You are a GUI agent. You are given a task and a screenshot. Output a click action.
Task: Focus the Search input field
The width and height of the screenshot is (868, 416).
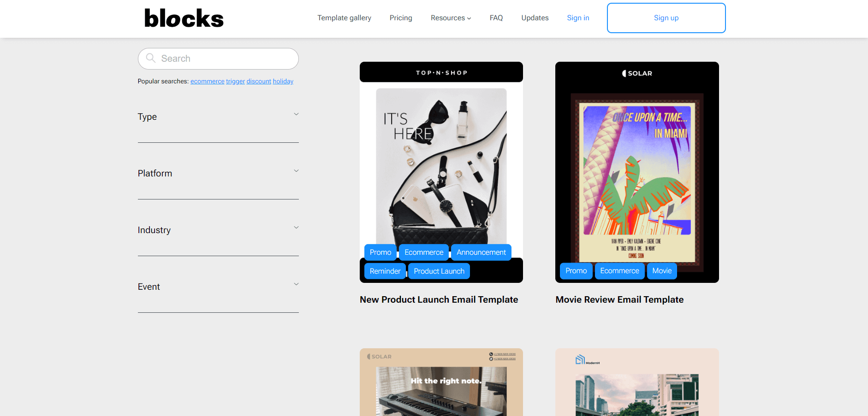click(x=218, y=59)
